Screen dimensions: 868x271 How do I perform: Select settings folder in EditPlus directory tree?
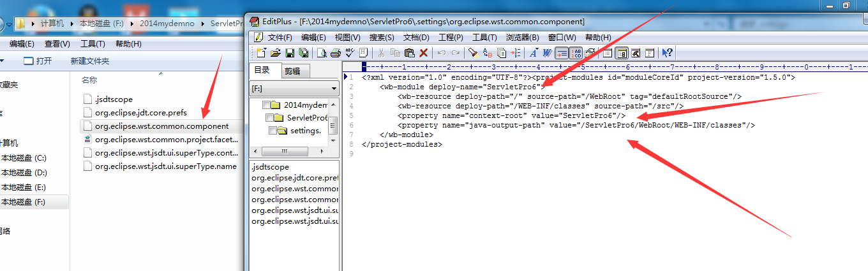click(x=305, y=131)
